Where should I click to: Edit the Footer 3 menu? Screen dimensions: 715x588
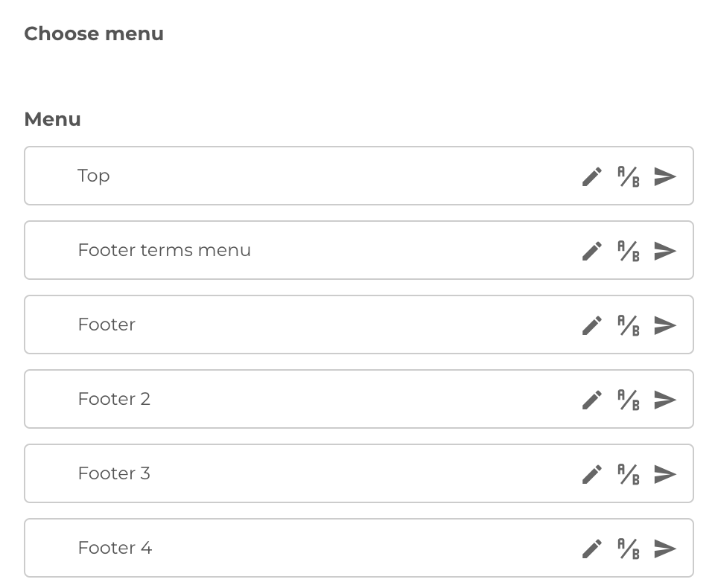tap(591, 473)
